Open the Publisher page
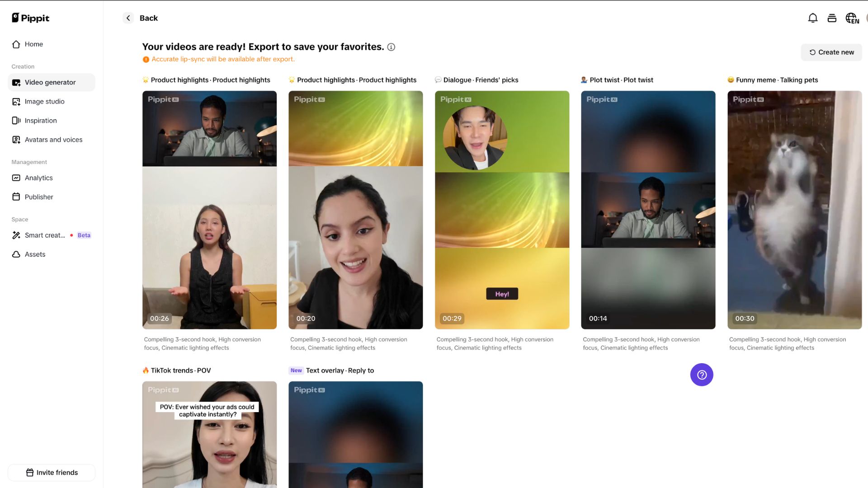The height and width of the screenshot is (488, 868). click(39, 197)
